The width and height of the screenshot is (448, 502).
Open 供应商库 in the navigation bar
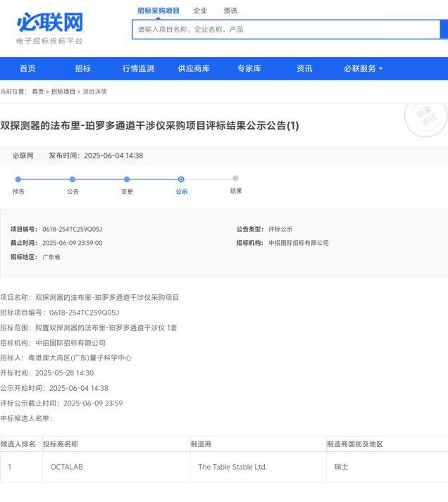pos(194,68)
